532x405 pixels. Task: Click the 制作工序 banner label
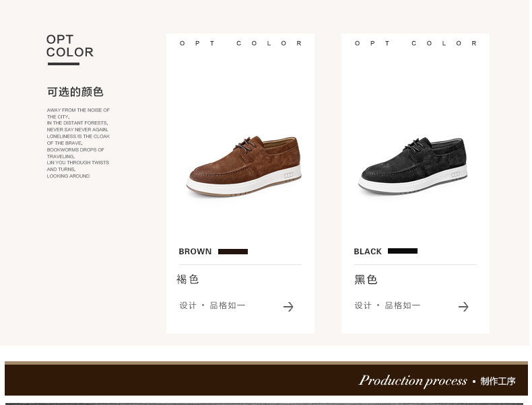click(498, 381)
